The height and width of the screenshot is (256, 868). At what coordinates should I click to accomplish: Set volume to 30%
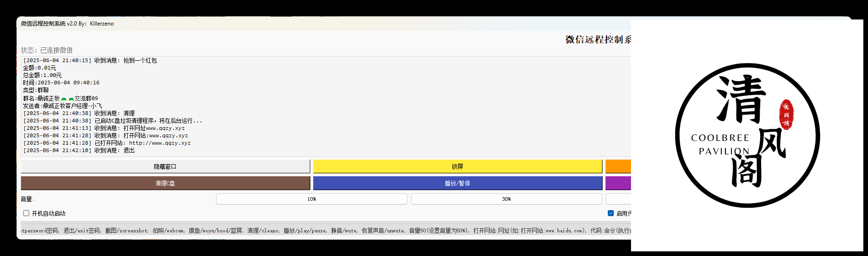click(506, 199)
